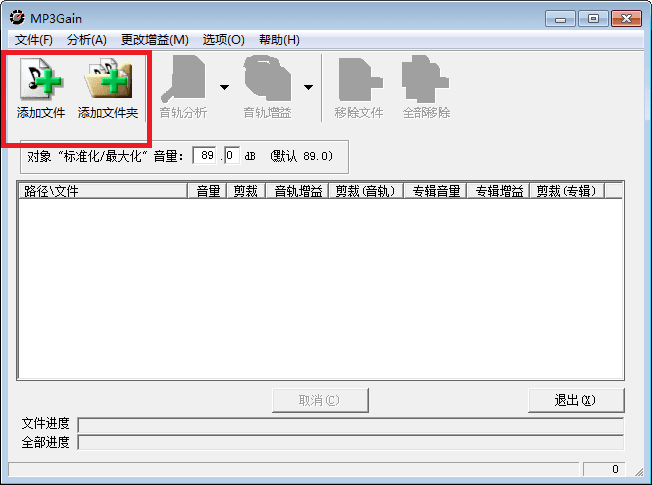
Task: Click the 添加文件夹 (Add Folder) icon
Action: pyautogui.click(x=108, y=78)
